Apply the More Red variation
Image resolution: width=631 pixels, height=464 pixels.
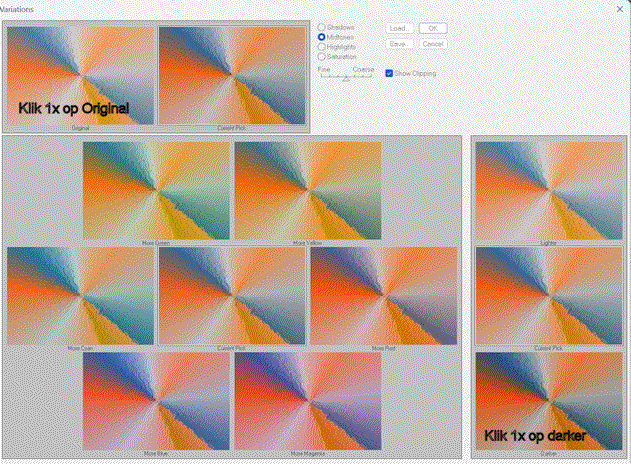[x=384, y=296]
